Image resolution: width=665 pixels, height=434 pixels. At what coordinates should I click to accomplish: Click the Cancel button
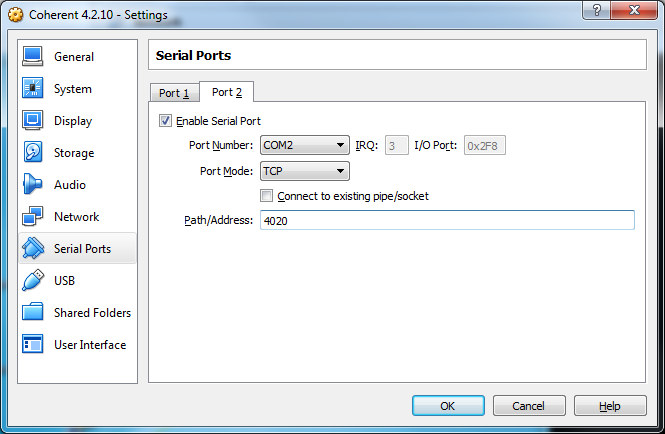coord(528,406)
